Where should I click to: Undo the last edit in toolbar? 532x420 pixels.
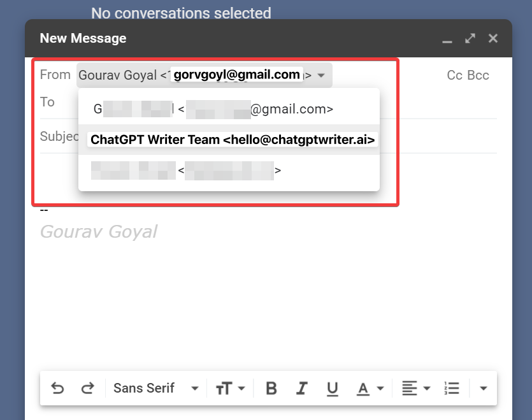coord(57,388)
